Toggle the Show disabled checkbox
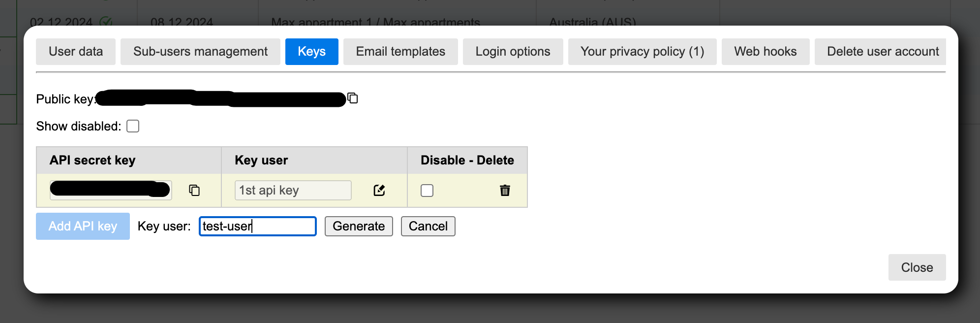The height and width of the screenshot is (323, 980). 133,126
